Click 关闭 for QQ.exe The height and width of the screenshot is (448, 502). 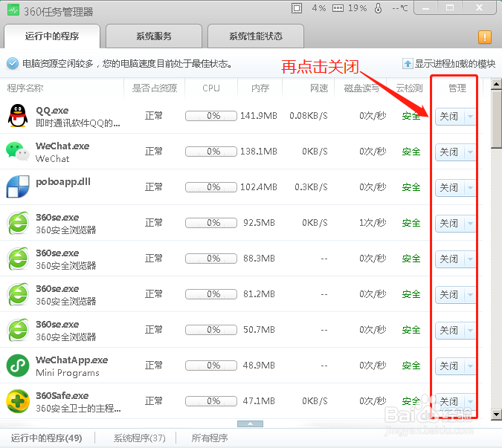coord(449,116)
